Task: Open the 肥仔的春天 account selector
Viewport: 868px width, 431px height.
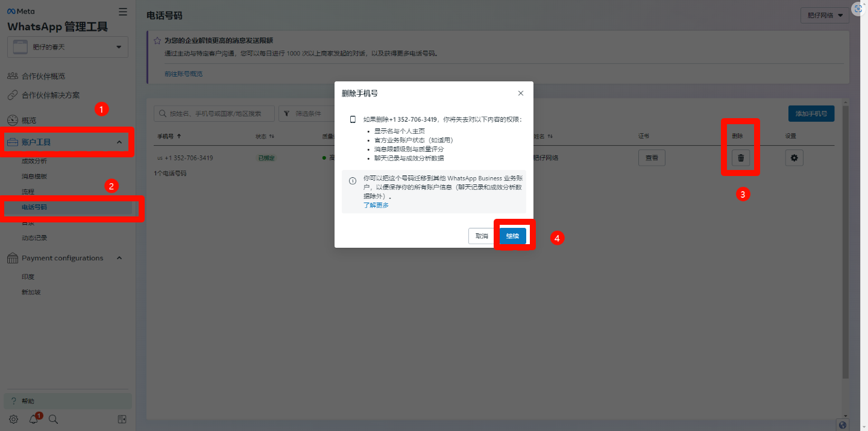Action: (x=68, y=47)
